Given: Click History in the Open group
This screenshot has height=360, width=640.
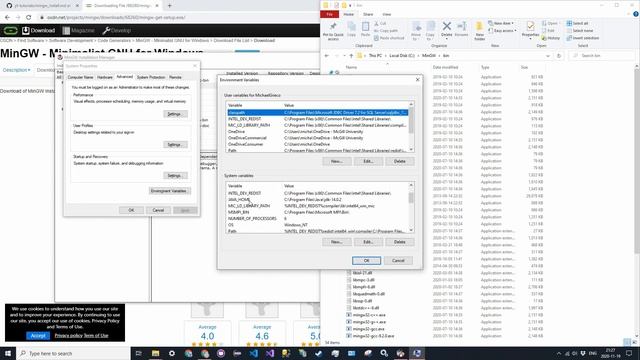Looking at the screenshot, I should coord(551,38).
